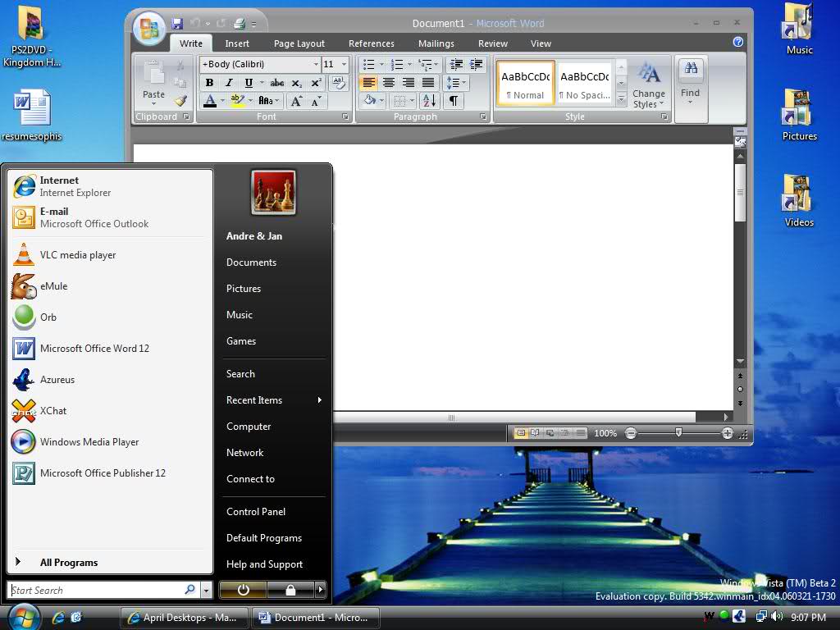Toggle Bold formatting
Viewport: 840px width, 630px height.
point(209,83)
